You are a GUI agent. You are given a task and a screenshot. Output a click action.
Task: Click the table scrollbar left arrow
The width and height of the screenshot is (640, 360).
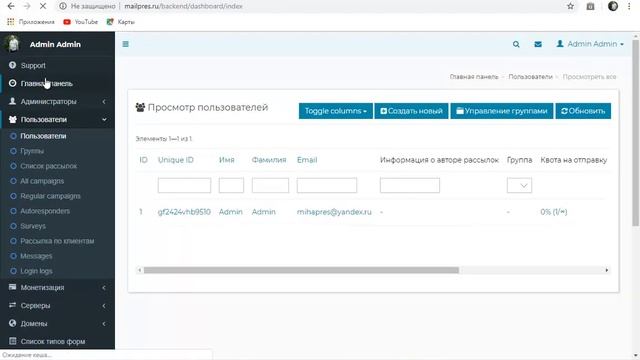pos(140,270)
